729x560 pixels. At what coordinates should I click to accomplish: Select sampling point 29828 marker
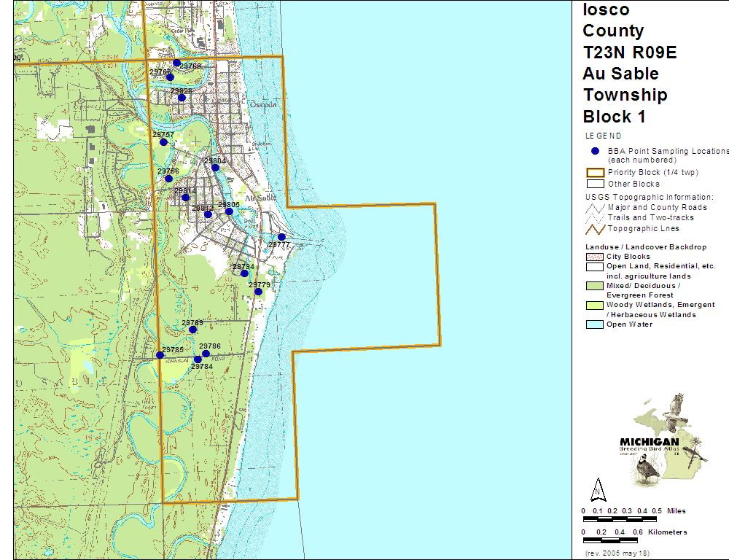coord(182,98)
